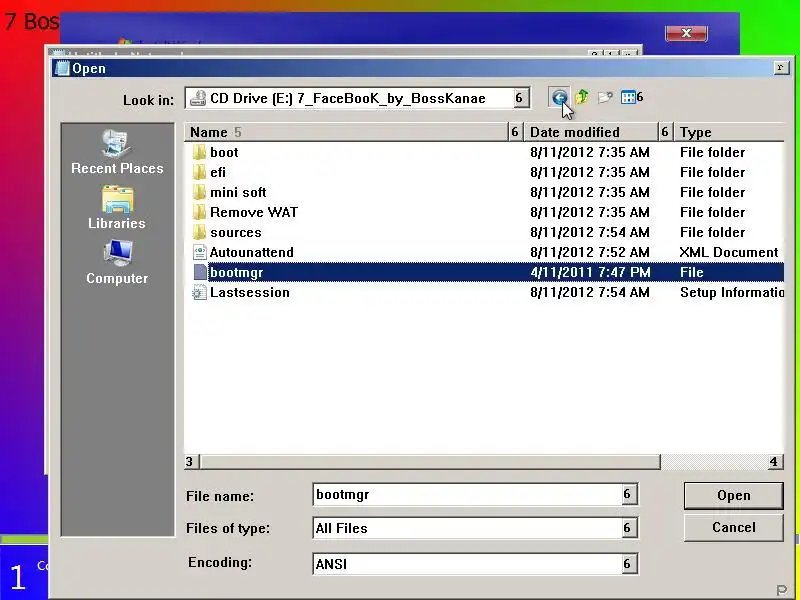Select the 'Remove WAT' folder name
Screen dimensions: 800x600
click(254, 212)
